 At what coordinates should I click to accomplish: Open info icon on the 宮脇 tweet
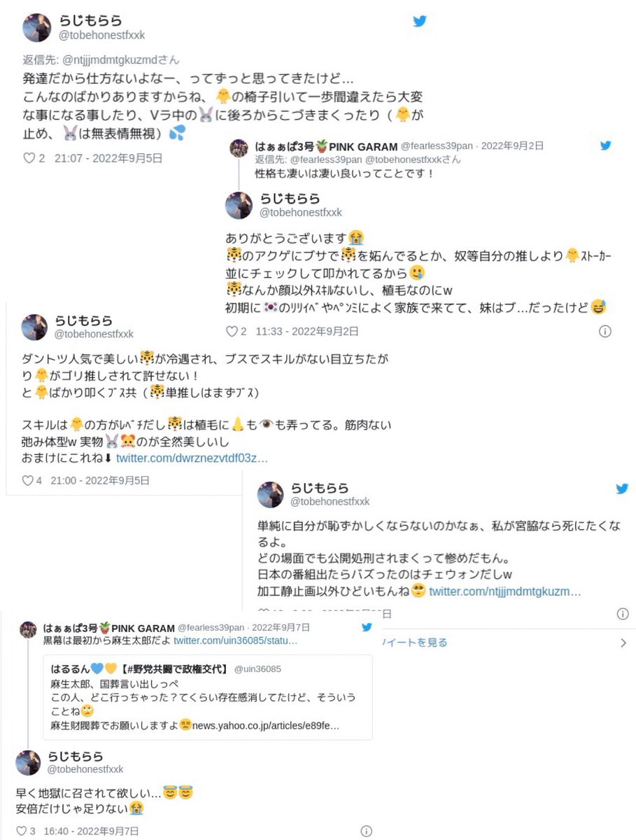point(623,614)
